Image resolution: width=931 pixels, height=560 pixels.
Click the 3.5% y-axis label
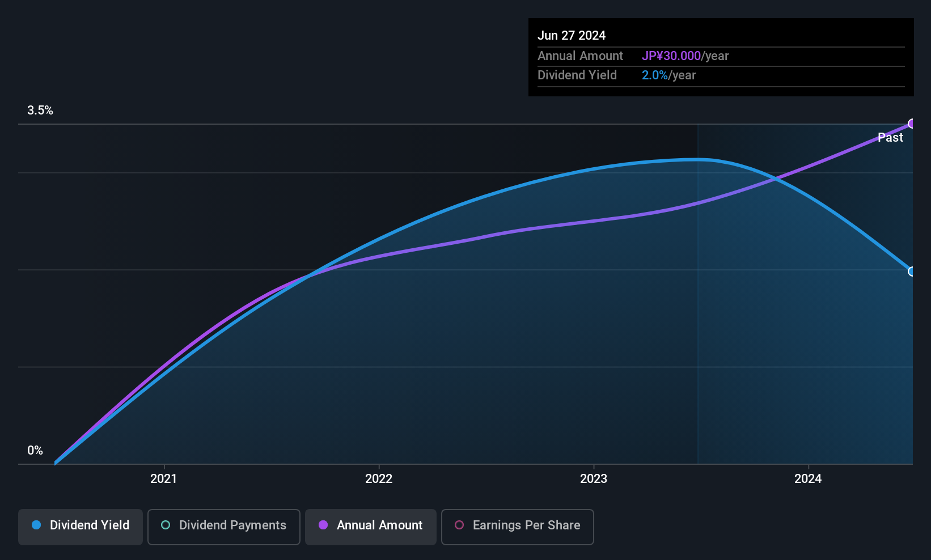tap(40, 111)
